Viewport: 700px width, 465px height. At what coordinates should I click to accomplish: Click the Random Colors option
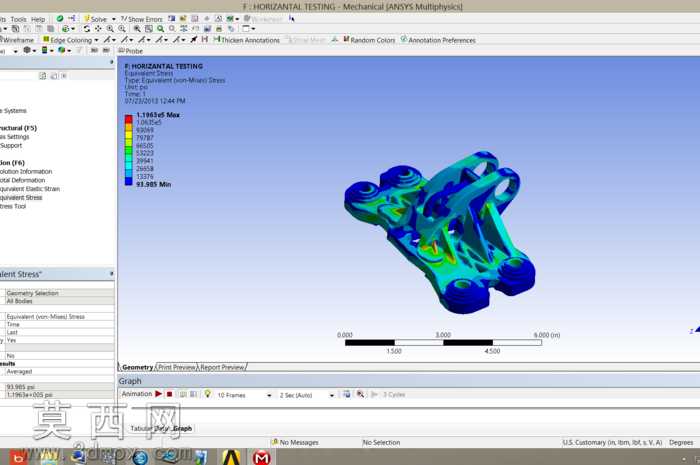369,40
